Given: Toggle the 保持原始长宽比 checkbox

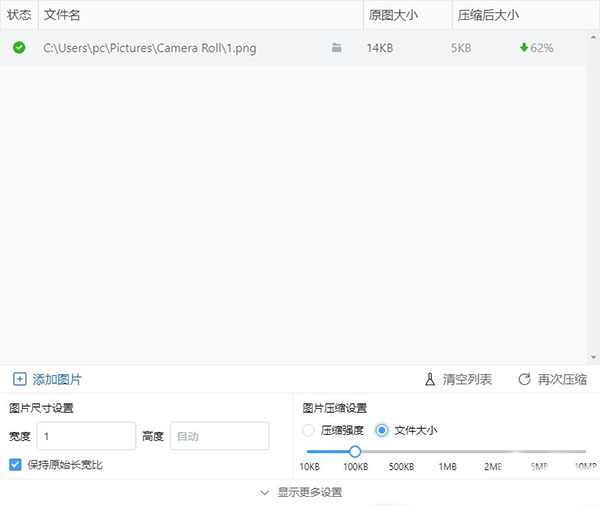Looking at the screenshot, I should click(x=15, y=465).
